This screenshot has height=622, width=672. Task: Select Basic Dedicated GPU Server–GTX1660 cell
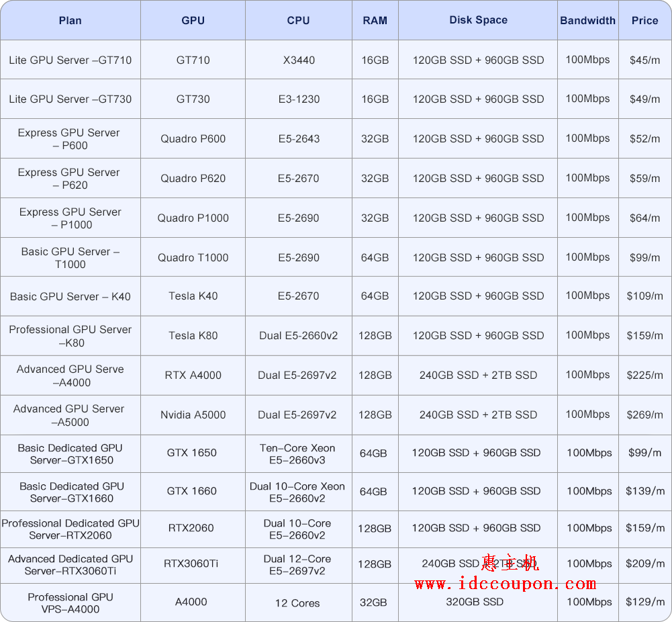70,492
